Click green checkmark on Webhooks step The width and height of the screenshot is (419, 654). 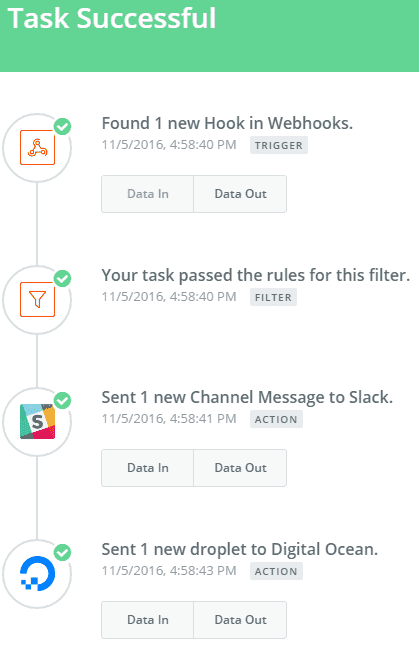tap(63, 126)
